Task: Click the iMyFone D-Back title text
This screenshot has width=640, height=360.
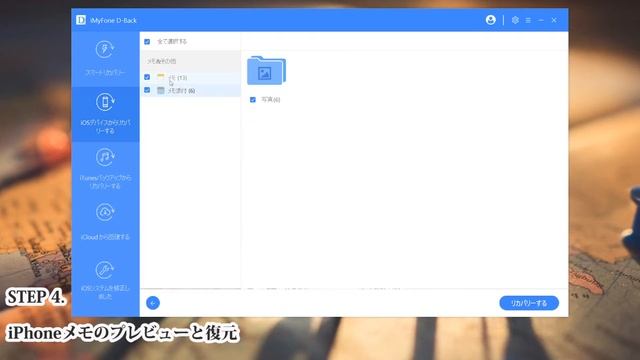Action: 113,20
